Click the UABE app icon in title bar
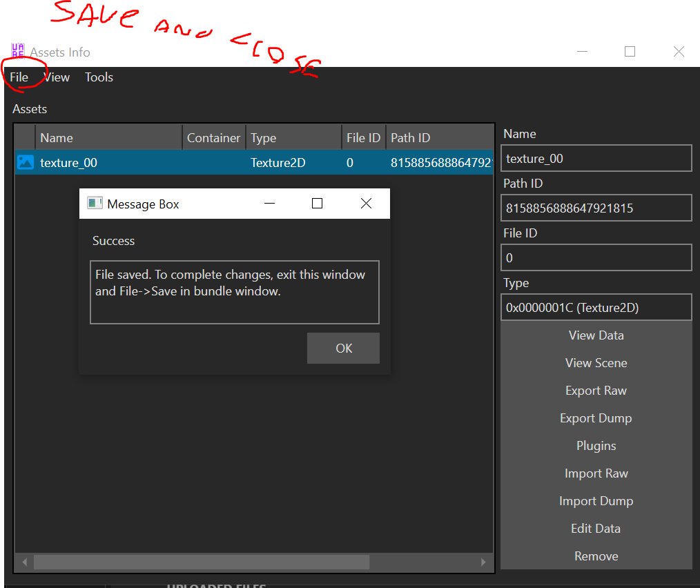The width and height of the screenshot is (700, 588). pos(17,51)
